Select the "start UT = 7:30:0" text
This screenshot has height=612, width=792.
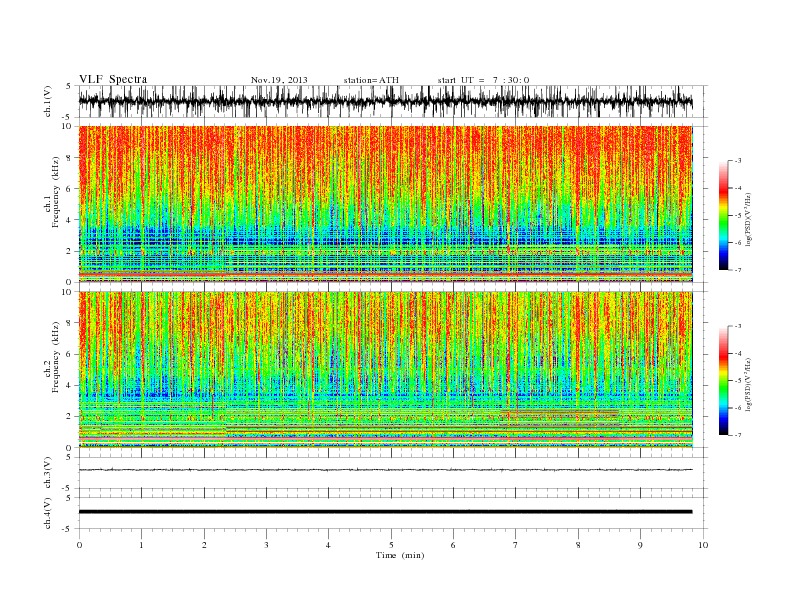483,80
